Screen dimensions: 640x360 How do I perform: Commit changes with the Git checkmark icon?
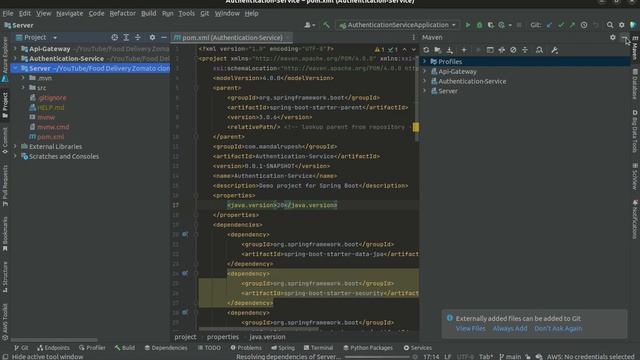pyautogui.click(x=561, y=25)
